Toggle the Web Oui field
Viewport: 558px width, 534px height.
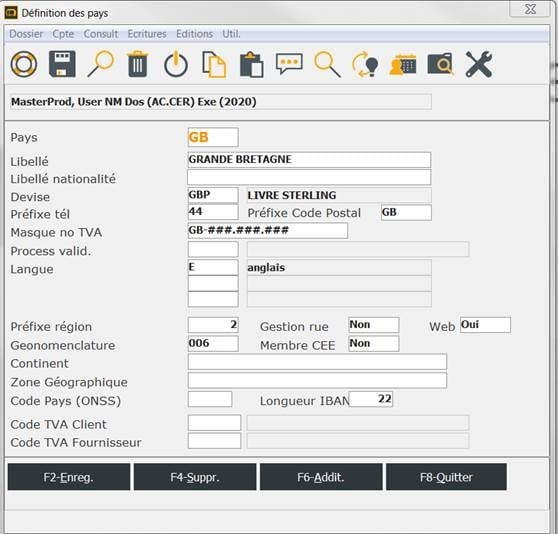485,325
